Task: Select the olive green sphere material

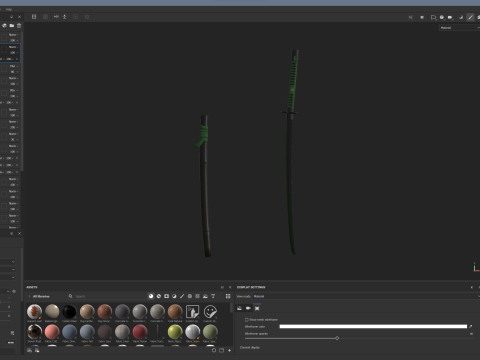Action: pyautogui.click(x=210, y=332)
